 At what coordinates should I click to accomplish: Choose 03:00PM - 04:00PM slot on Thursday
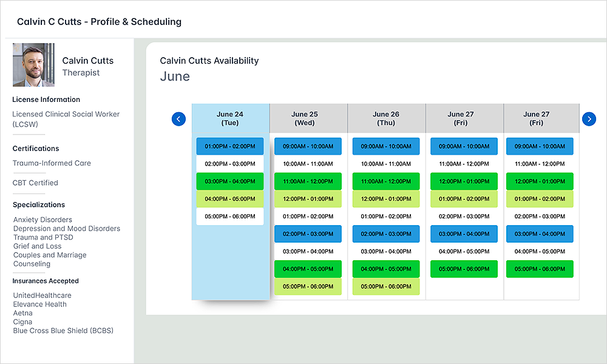click(x=386, y=252)
